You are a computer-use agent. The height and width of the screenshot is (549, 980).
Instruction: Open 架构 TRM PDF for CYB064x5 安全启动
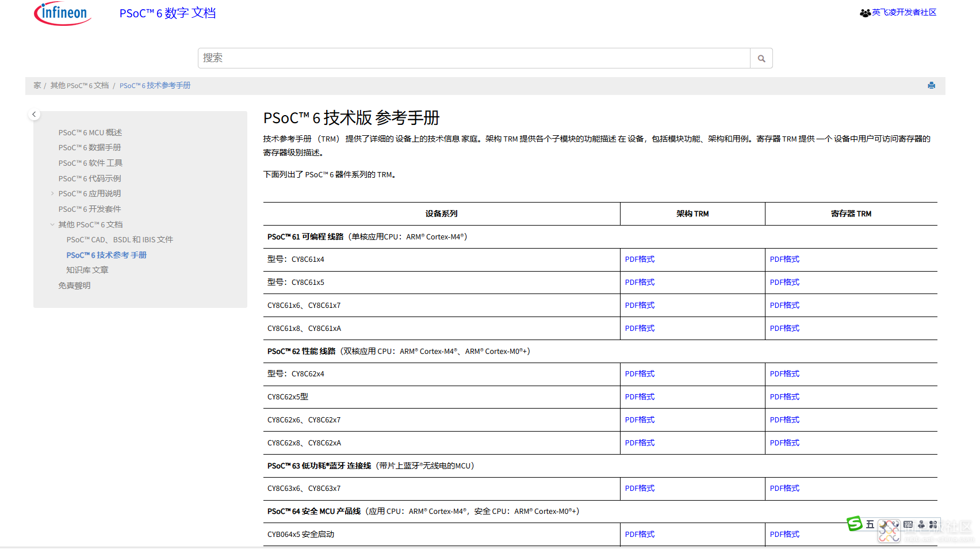(640, 535)
